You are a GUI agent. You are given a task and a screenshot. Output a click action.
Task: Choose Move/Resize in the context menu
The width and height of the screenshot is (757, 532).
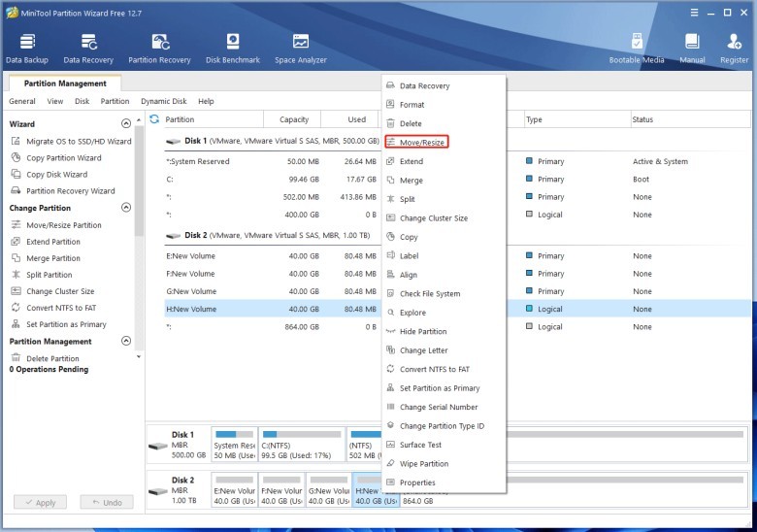[x=422, y=143]
